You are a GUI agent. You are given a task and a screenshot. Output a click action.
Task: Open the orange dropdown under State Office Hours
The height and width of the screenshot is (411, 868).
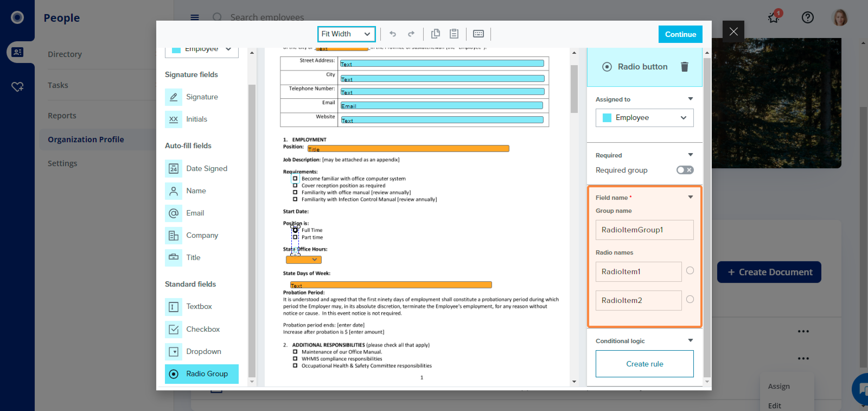coord(303,259)
